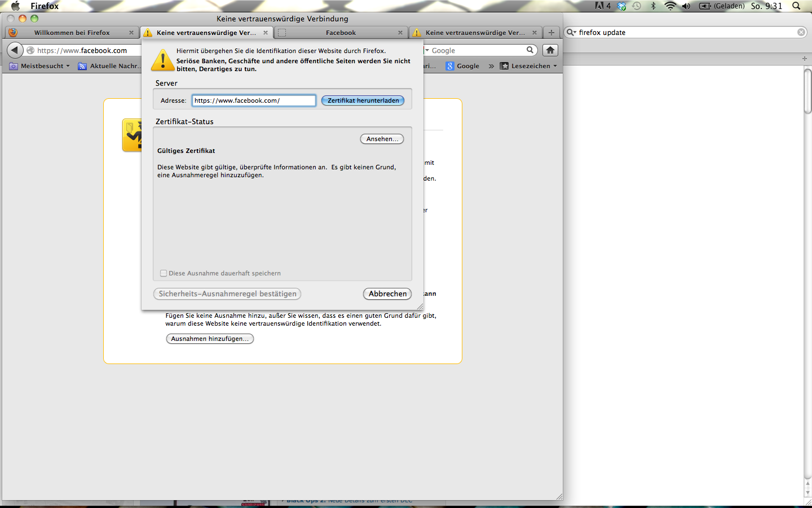
Task: Open the Apple menu
Action: (15, 6)
